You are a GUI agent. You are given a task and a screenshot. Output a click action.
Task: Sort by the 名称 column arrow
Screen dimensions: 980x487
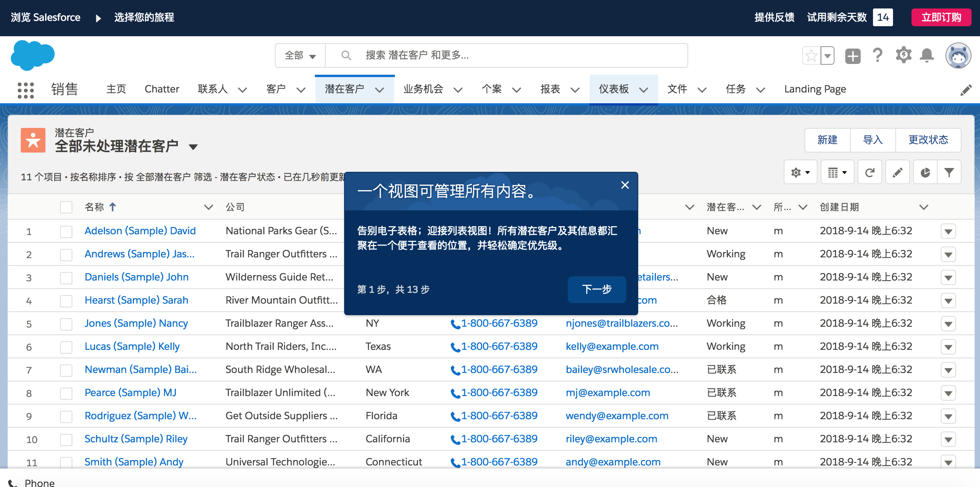click(112, 207)
